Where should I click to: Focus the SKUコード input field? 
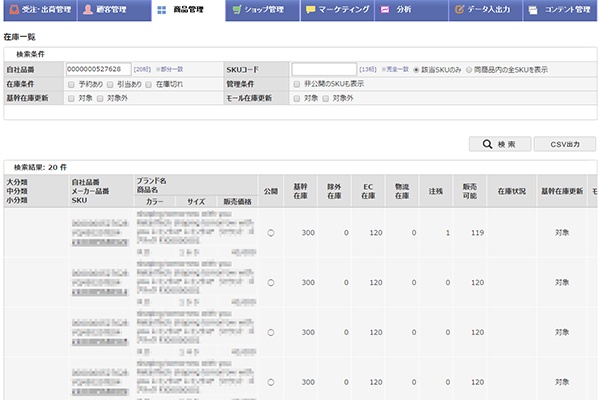point(323,69)
